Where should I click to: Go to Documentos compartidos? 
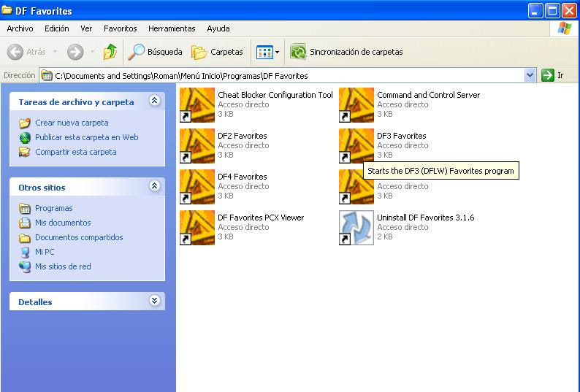tap(79, 237)
